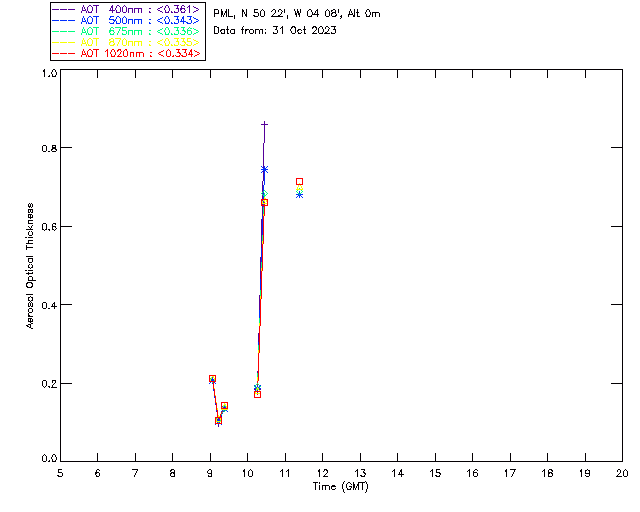Click the x-axis tick label 8
This screenshot has width=640, height=512.
(173, 473)
